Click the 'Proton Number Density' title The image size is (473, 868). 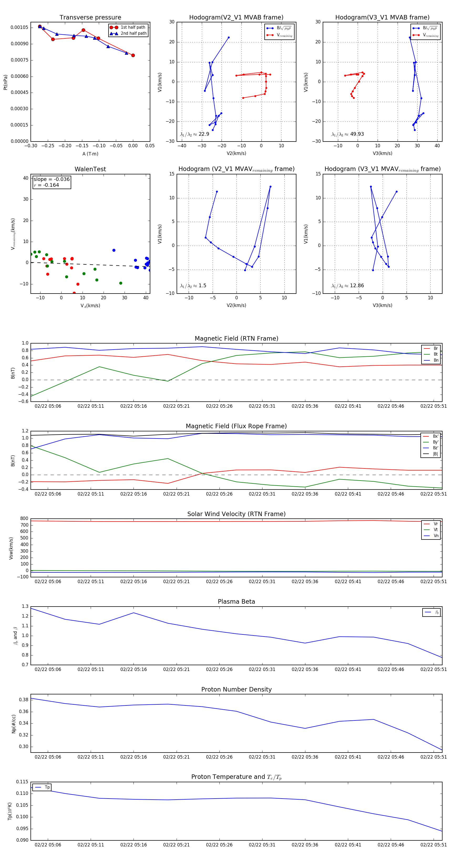coord(236,689)
